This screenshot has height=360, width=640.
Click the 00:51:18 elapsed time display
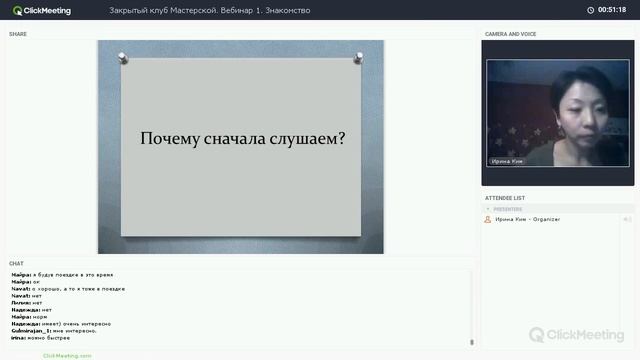612,10
